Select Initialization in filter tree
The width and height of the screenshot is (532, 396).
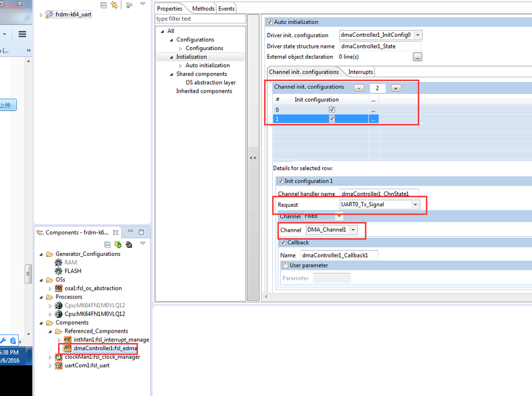coord(191,56)
